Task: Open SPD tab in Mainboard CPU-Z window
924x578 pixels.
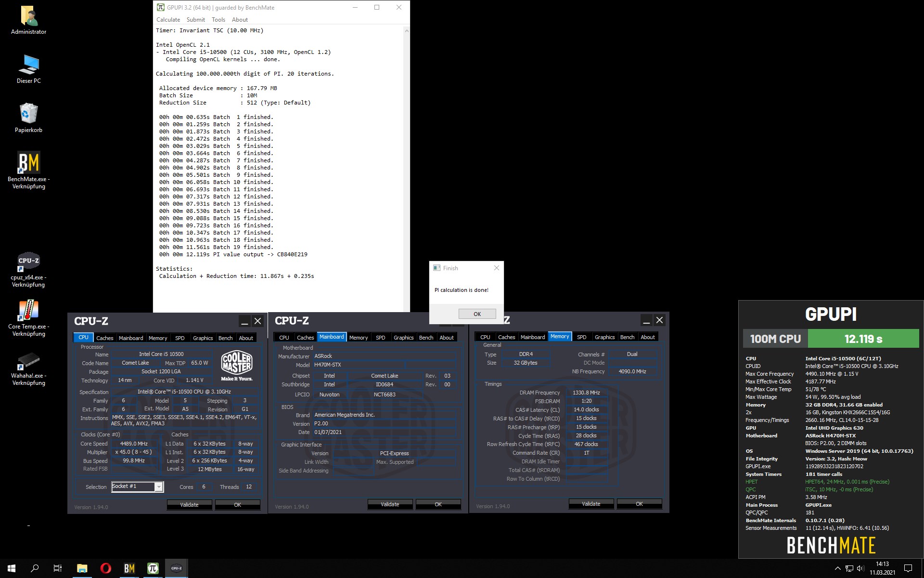Action: coord(380,338)
